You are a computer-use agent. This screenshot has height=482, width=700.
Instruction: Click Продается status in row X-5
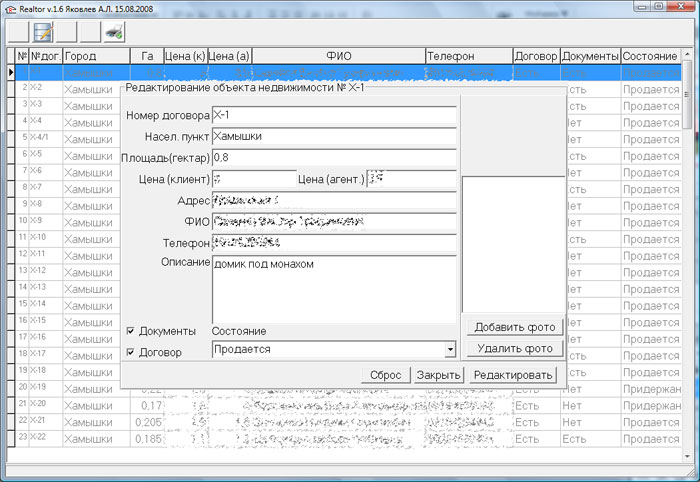pos(651,156)
